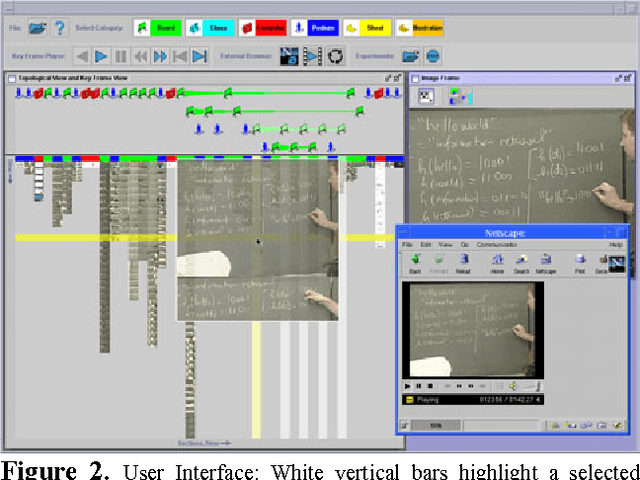Open Netscape Go menu
Viewport: 640px width, 480px height.
464,244
